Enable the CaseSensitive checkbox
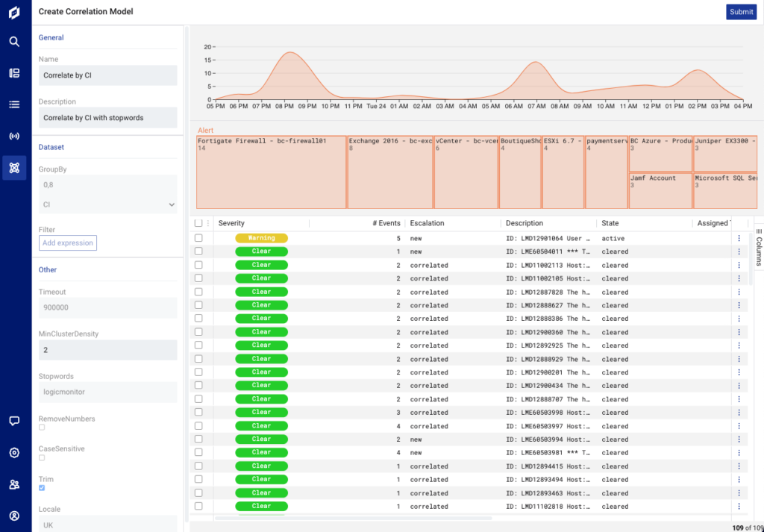764x532 pixels. point(42,457)
